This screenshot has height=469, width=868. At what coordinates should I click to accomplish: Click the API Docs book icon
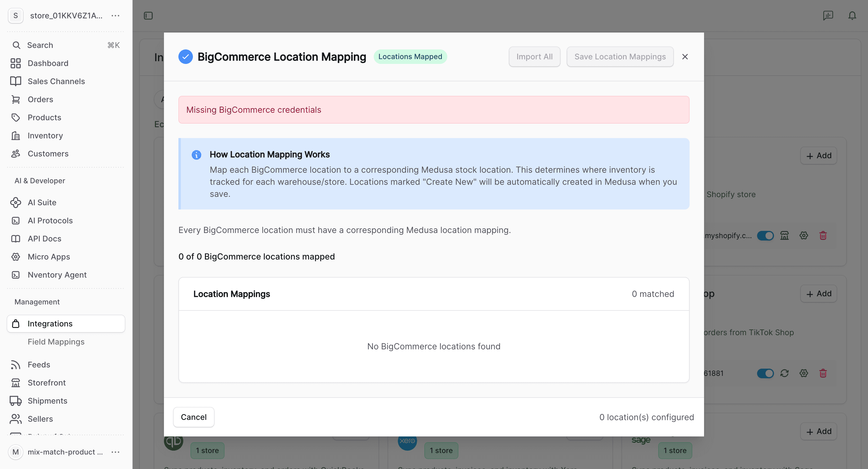15,239
